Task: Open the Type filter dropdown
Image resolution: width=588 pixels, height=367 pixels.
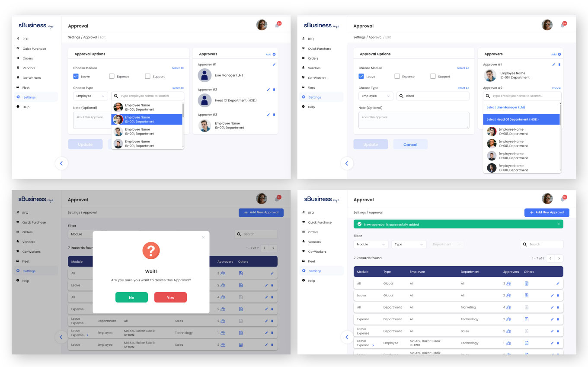Action: [x=409, y=245]
